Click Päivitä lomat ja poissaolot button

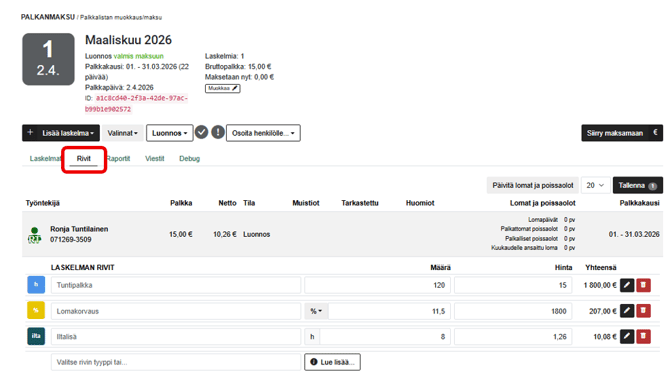[533, 185]
